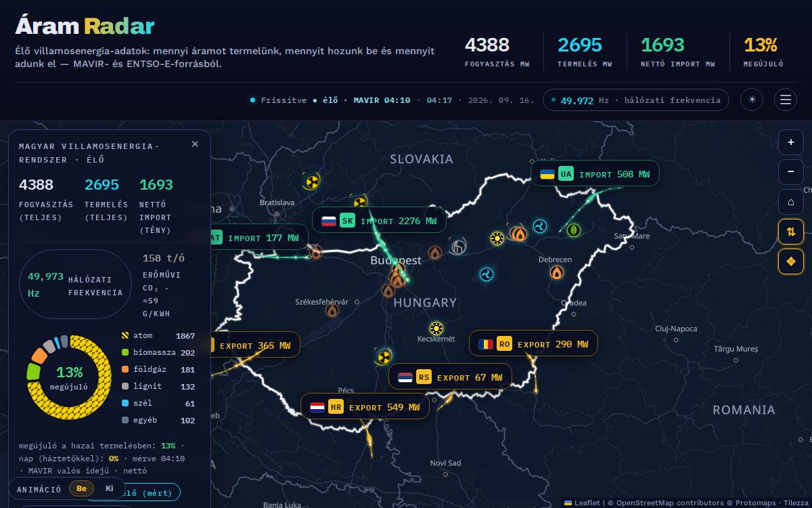Select the northern solar plant icon
This screenshot has height=508, width=812.
(498, 238)
